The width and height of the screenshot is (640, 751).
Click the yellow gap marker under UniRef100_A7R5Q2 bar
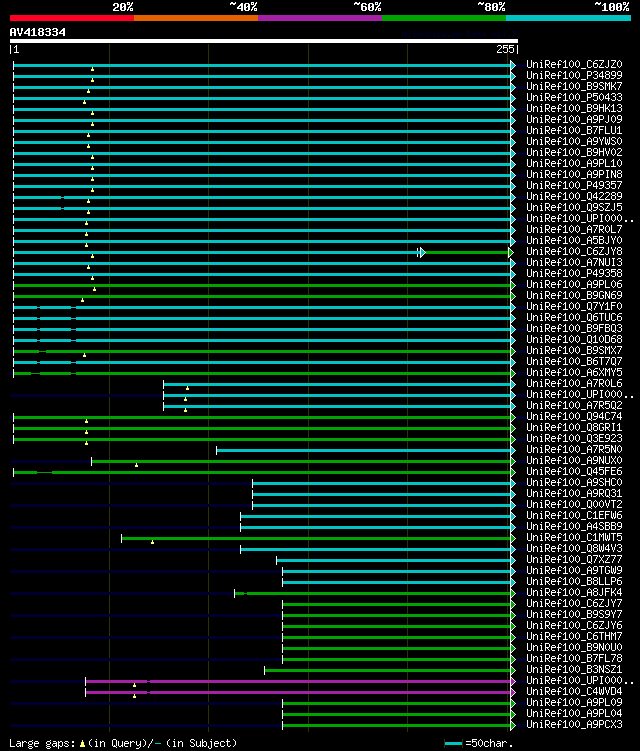pos(185,410)
